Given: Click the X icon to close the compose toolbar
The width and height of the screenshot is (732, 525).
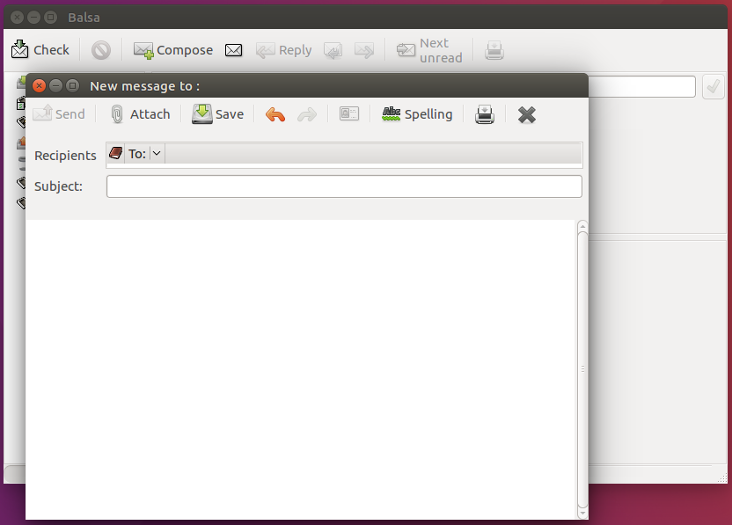Looking at the screenshot, I should (x=527, y=114).
